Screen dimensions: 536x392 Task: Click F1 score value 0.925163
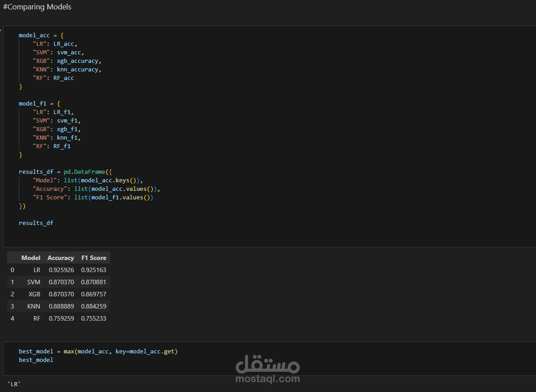pyautogui.click(x=94, y=270)
